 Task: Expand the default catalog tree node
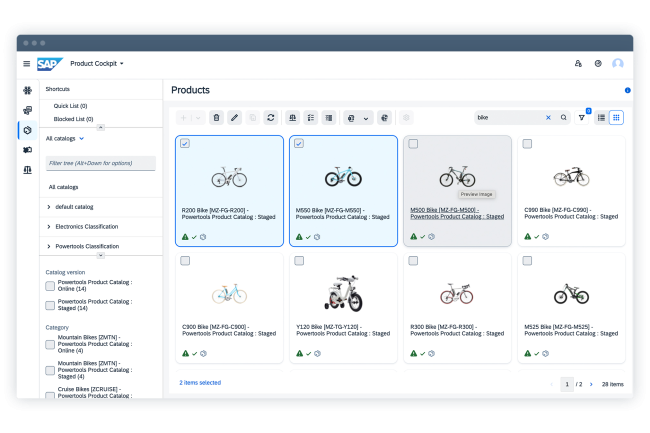pos(49,207)
